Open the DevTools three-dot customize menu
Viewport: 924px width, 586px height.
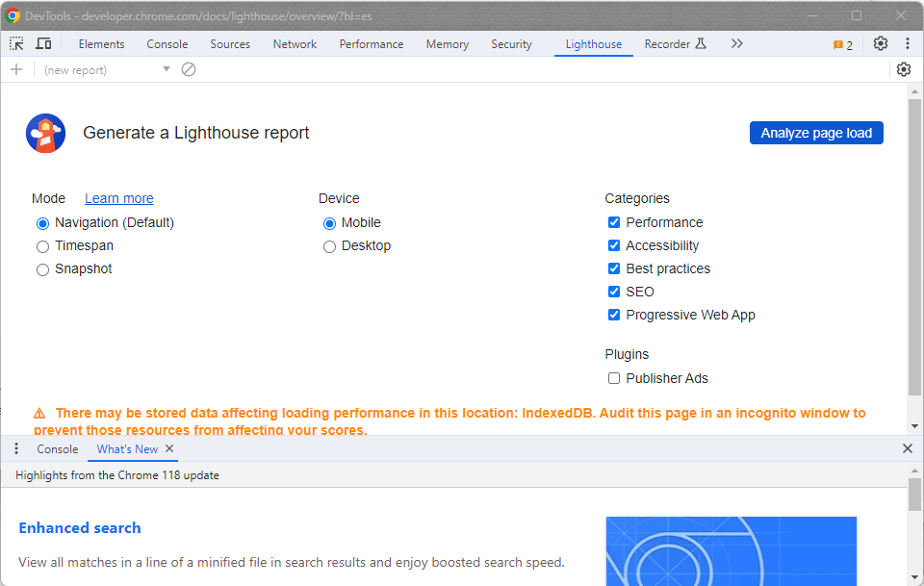coord(907,44)
